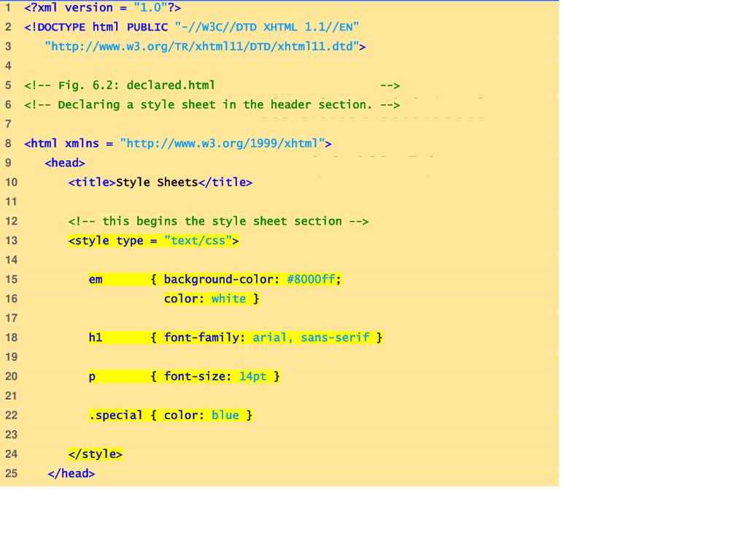747x560 pixels.
Task: Click the highlighted style type text/css tag
Action: tap(153, 241)
